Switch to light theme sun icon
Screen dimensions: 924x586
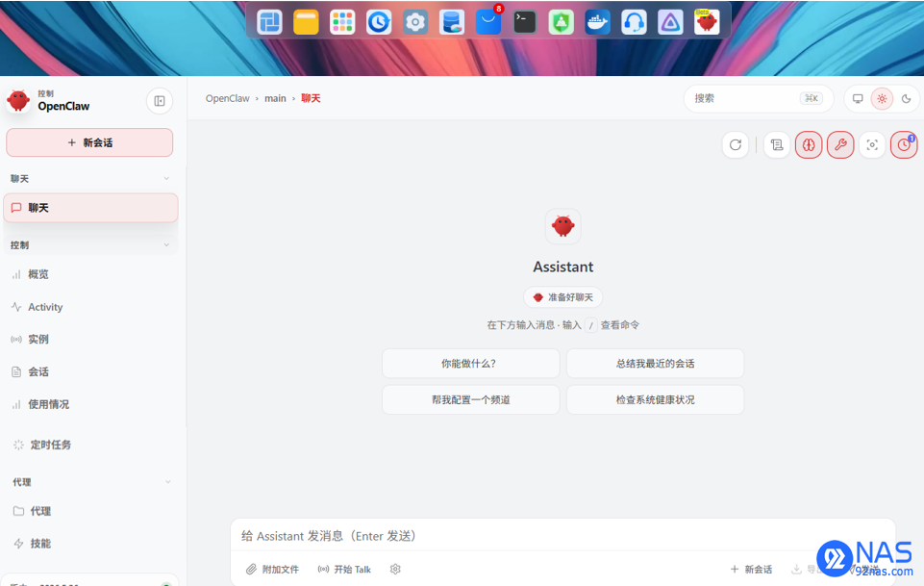coord(882,98)
